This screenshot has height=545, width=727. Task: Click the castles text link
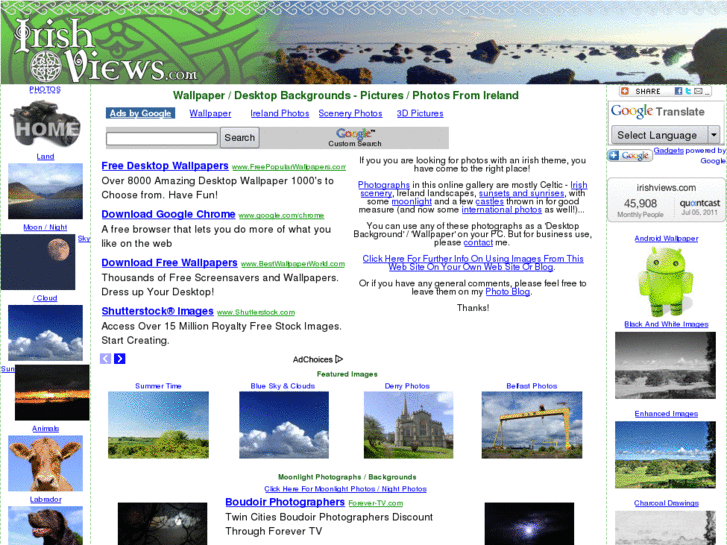pos(490,201)
